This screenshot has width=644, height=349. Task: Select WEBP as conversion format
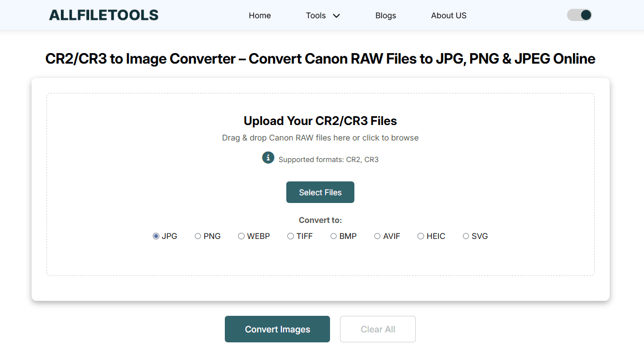pyautogui.click(x=241, y=236)
